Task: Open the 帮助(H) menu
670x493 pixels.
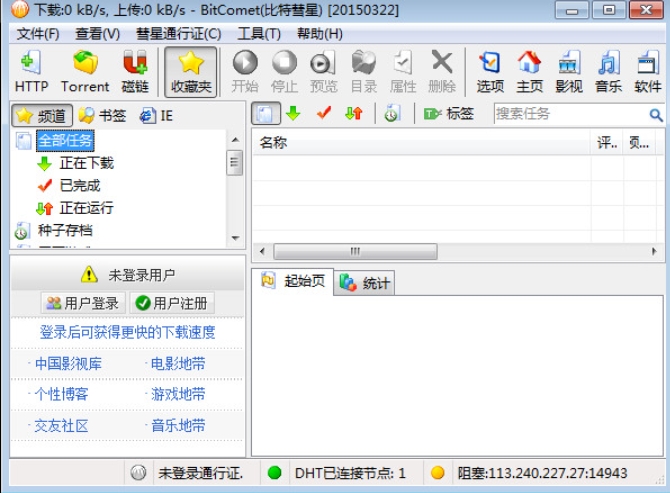Action: [x=320, y=33]
